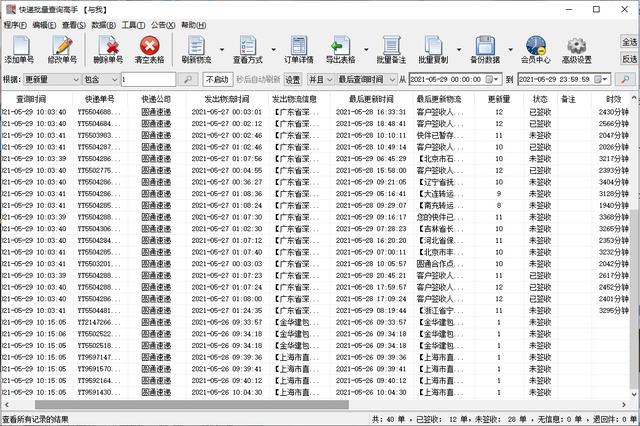Click the 批量复制 batch copy icon
Image resolution: width=640 pixels, height=426 pixels.
tap(433, 49)
